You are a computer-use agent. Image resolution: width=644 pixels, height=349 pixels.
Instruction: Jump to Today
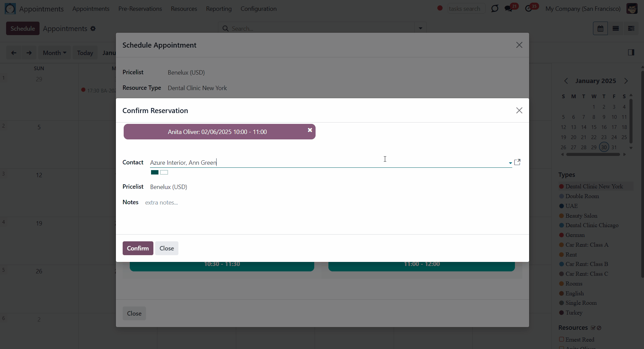pyautogui.click(x=85, y=53)
